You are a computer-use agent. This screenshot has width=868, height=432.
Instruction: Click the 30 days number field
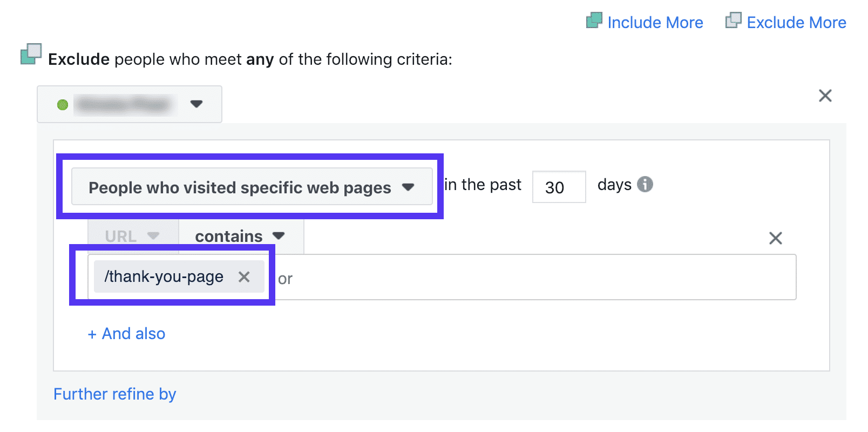[x=559, y=187]
